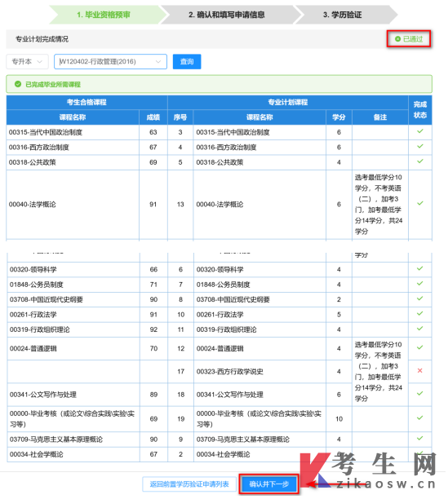Click green check icon beside 已完成毕业所需课程
The width and height of the screenshot is (448, 499).
click(x=18, y=84)
